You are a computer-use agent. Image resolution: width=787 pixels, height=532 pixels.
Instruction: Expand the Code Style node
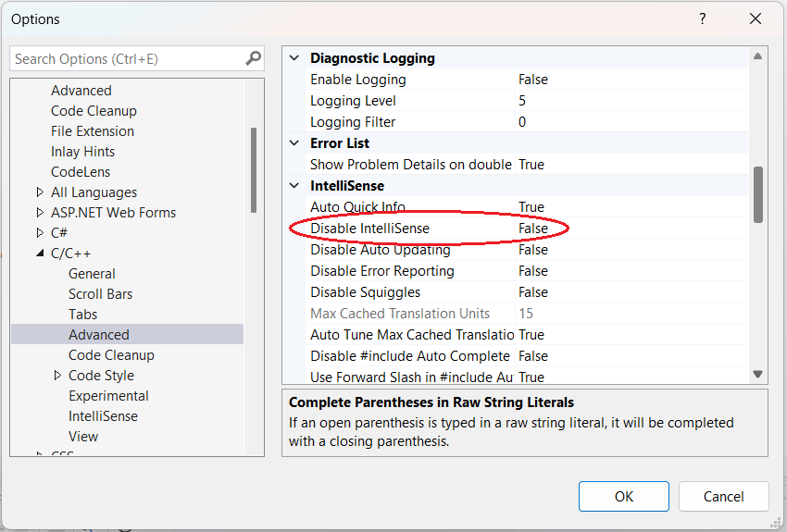(57, 376)
